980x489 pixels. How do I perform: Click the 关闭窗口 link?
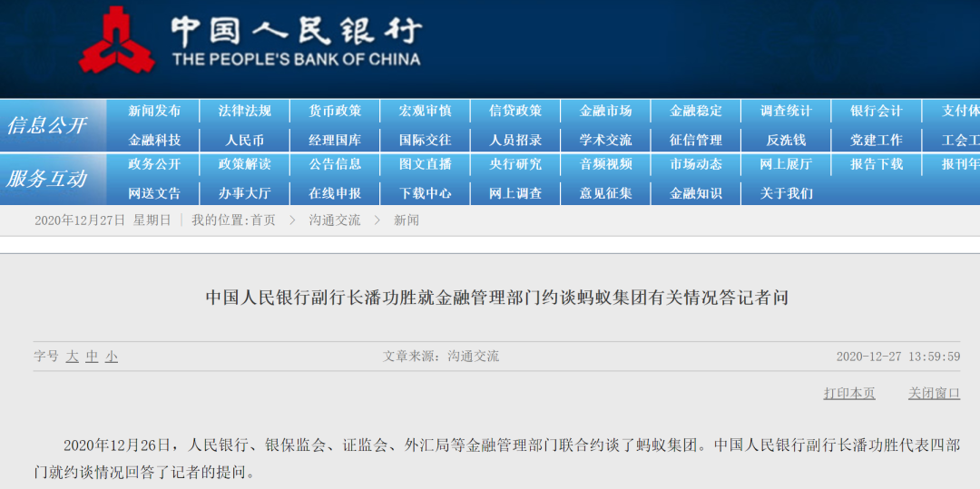click(x=934, y=393)
